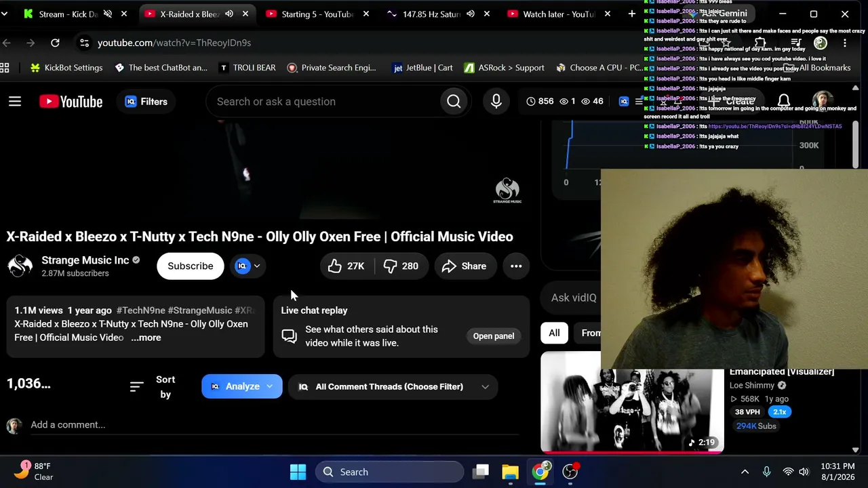The height and width of the screenshot is (488, 868).
Task: Open the taskbar Search box
Action: click(x=389, y=472)
